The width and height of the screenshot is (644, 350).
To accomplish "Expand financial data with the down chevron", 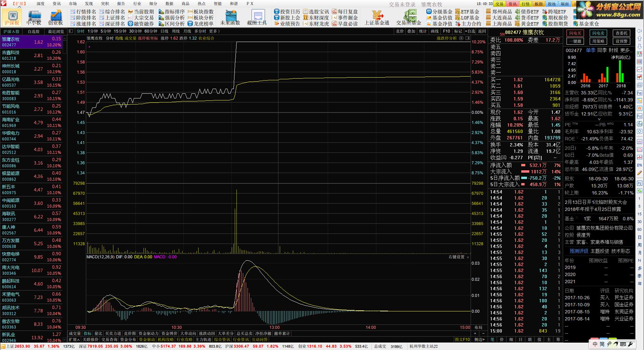I will (599, 119).
